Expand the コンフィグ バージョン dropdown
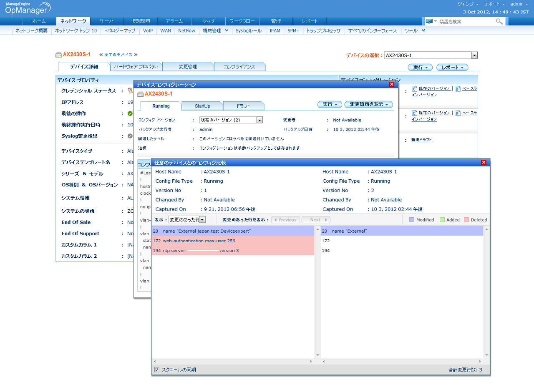 coord(259,120)
